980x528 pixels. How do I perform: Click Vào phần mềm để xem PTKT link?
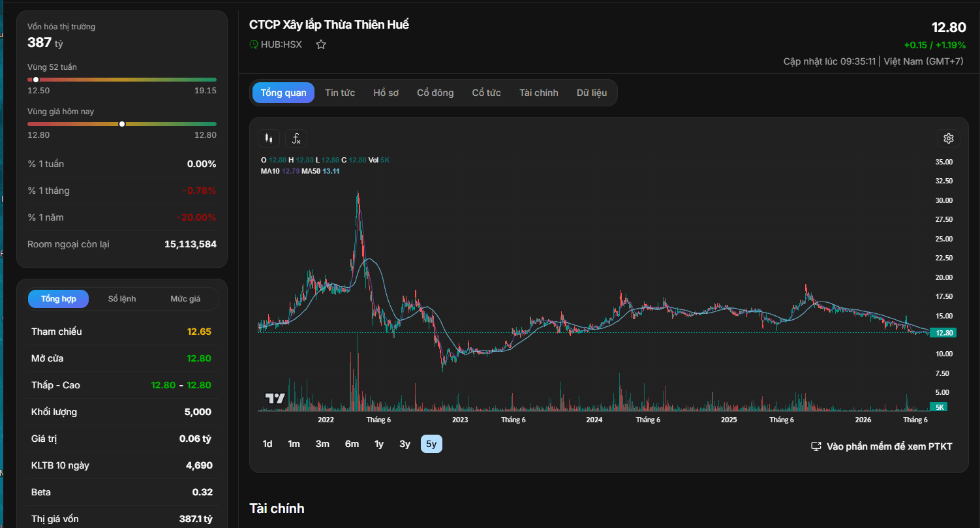coord(889,446)
